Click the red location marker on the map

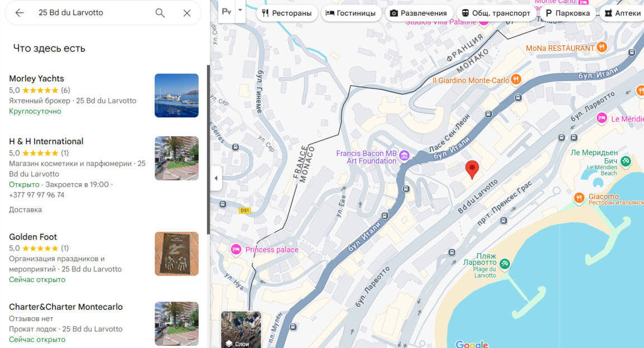pos(472,169)
